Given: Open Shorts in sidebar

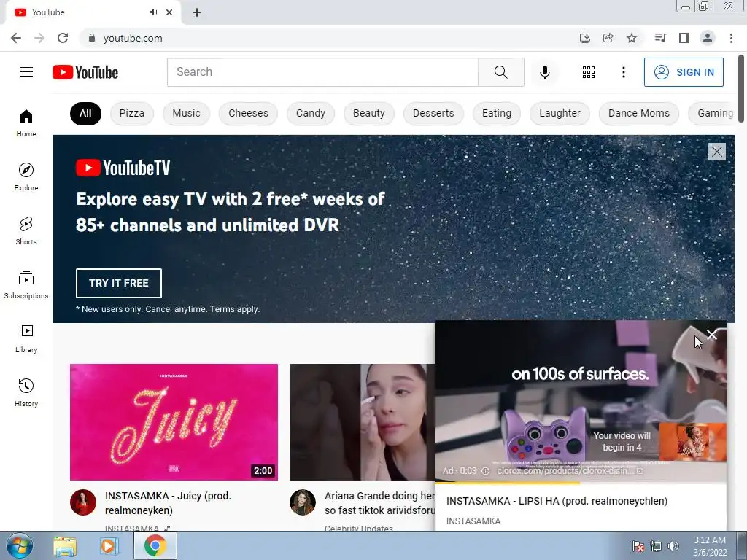Looking at the screenshot, I should pyautogui.click(x=26, y=230).
